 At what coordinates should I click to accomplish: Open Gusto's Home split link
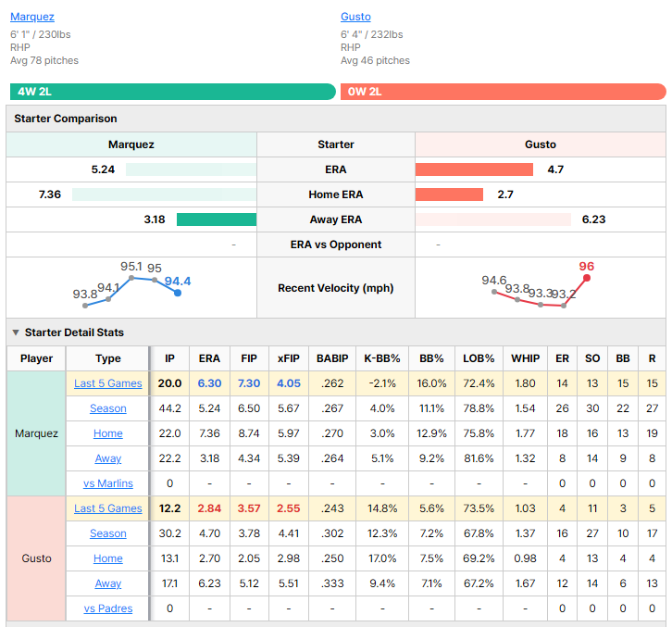[x=108, y=558]
